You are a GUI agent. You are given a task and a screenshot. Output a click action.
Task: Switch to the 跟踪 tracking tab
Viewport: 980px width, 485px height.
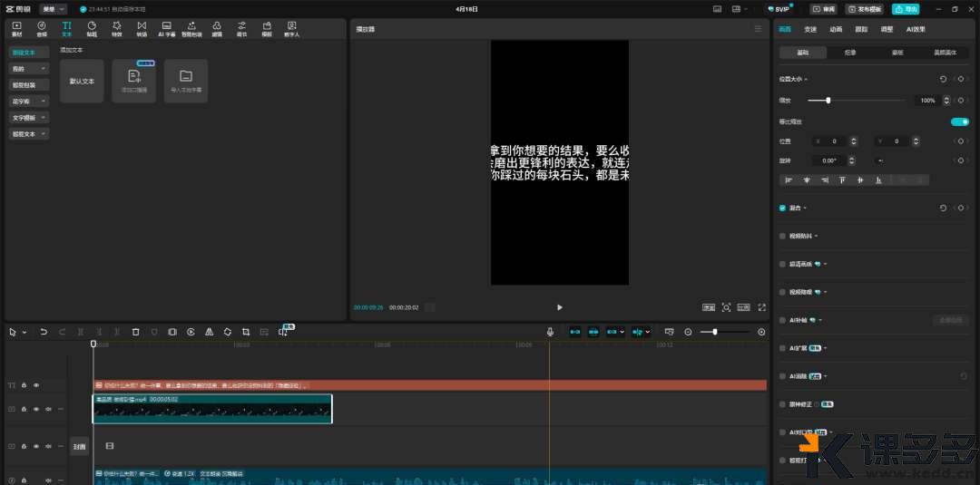pyautogui.click(x=861, y=29)
